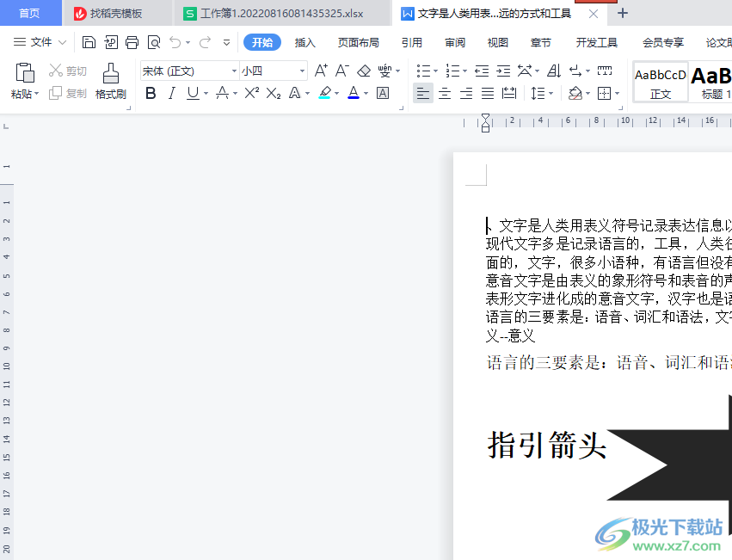Apply the 标题 1 heading style
Image resolution: width=732 pixels, height=560 pixels.
pos(710,83)
